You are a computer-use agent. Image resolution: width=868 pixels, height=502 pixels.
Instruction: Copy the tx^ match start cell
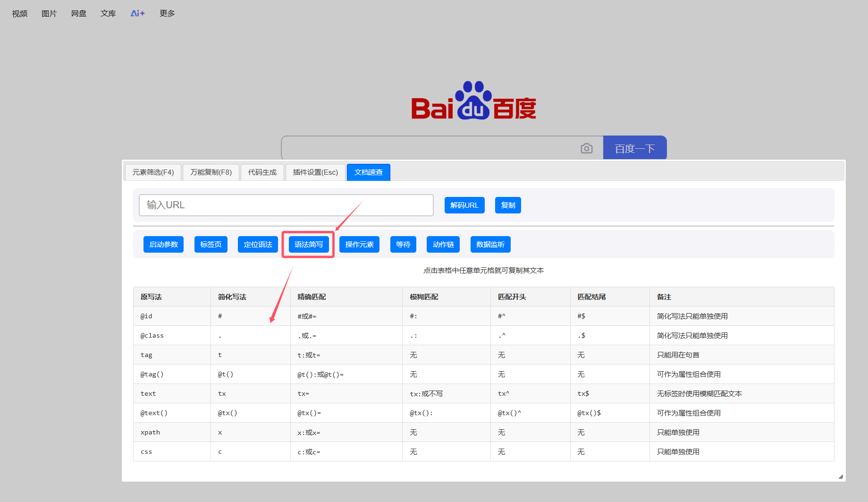pyautogui.click(x=530, y=393)
